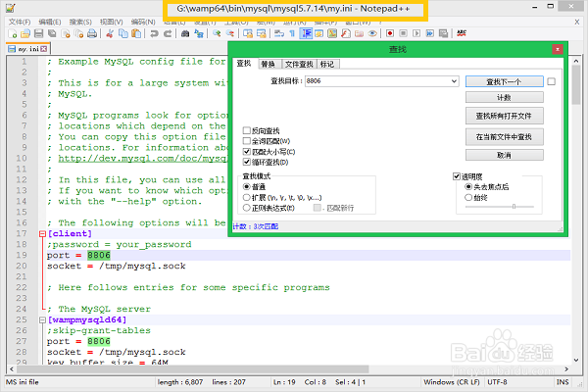The height and width of the screenshot is (392, 588).
Task: Click the vertical scrollbar thumb
Action: click(x=576, y=85)
